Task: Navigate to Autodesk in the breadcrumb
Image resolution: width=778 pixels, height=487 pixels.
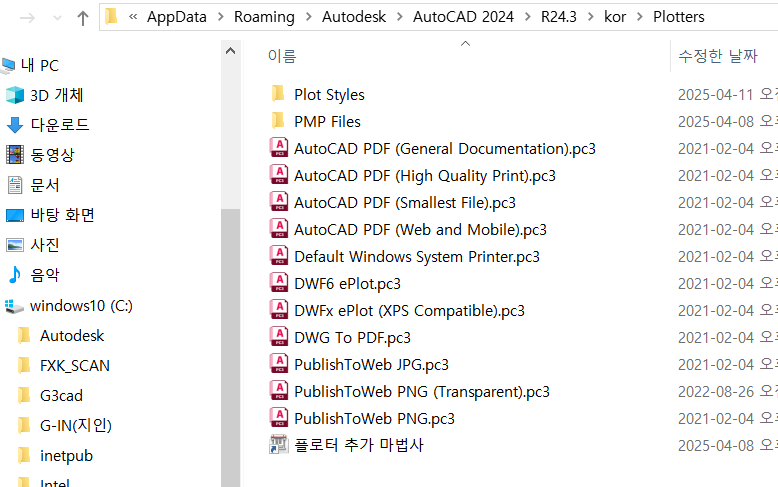Action: point(354,17)
